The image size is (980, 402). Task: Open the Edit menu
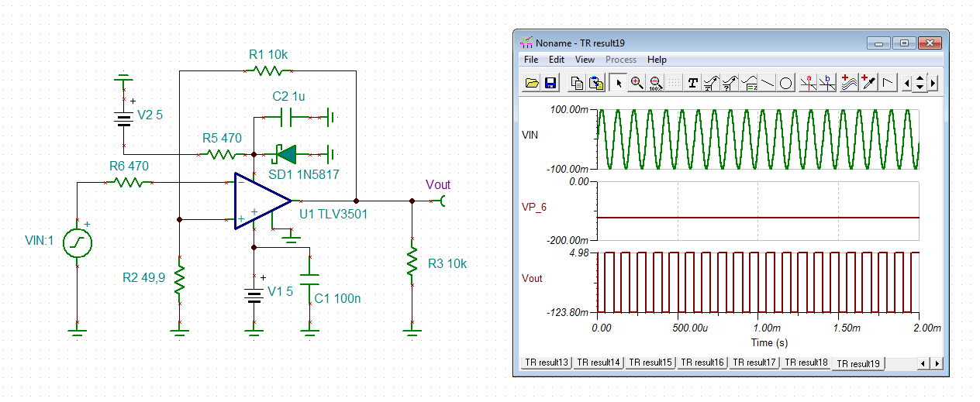(x=557, y=60)
